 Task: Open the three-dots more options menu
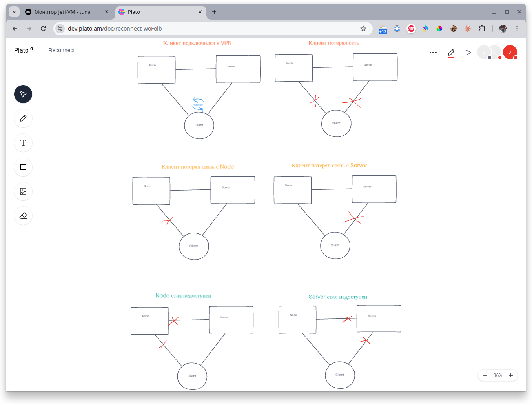click(433, 53)
